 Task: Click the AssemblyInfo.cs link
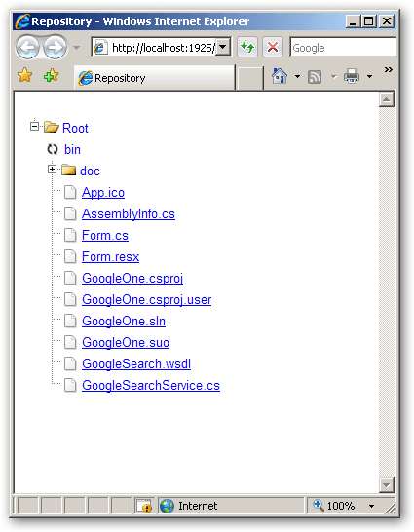pyautogui.click(x=129, y=214)
